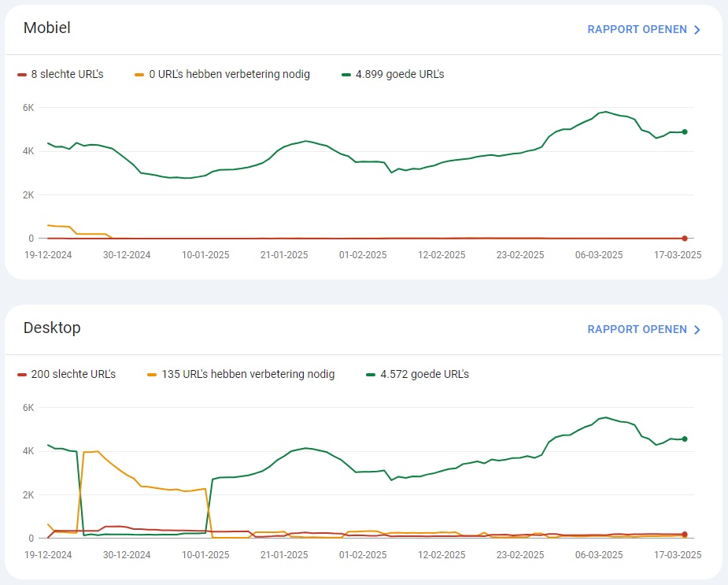Click green swatch for 4.899 goede URL's
728x585 pixels.
pos(346,75)
